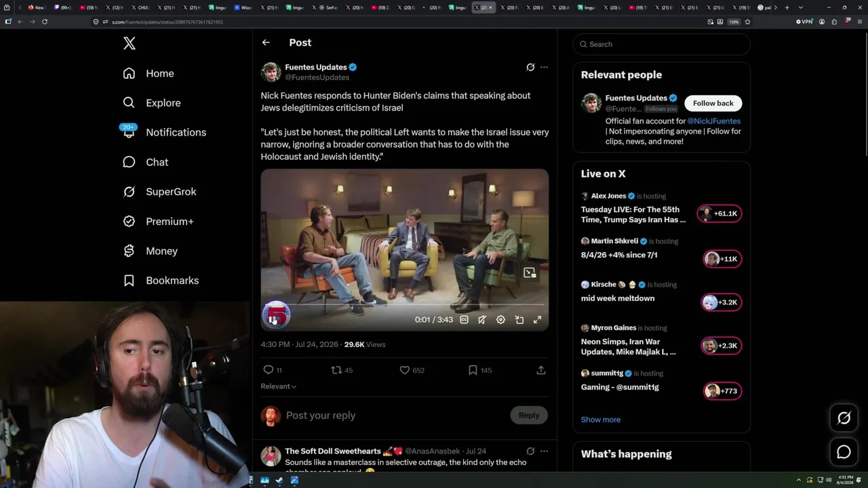Open Bookmarks from the sidebar
The width and height of the screenshot is (868, 488).
point(161,281)
